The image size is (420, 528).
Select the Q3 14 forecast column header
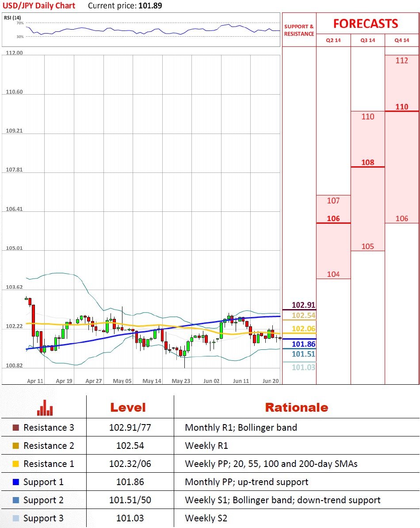pyautogui.click(x=368, y=40)
